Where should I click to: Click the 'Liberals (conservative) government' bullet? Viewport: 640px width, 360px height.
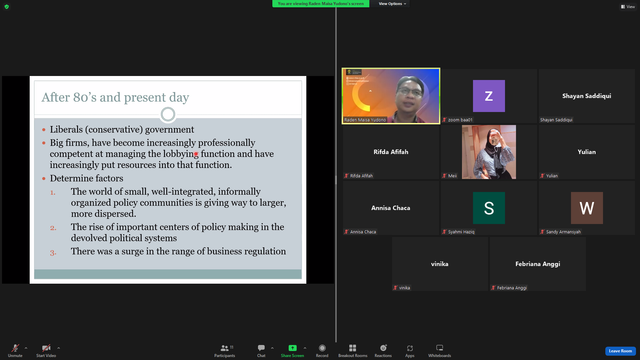click(122, 129)
